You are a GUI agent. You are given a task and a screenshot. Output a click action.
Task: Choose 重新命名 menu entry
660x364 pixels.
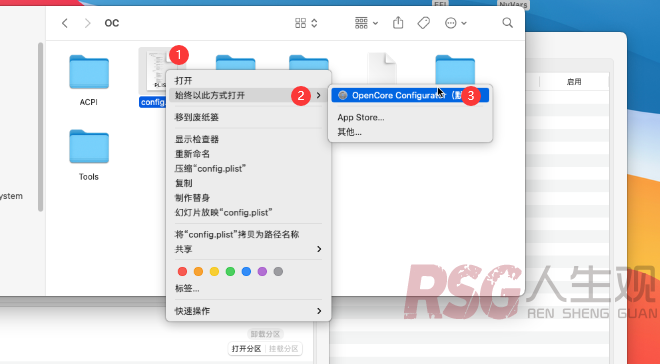pyautogui.click(x=248, y=154)
